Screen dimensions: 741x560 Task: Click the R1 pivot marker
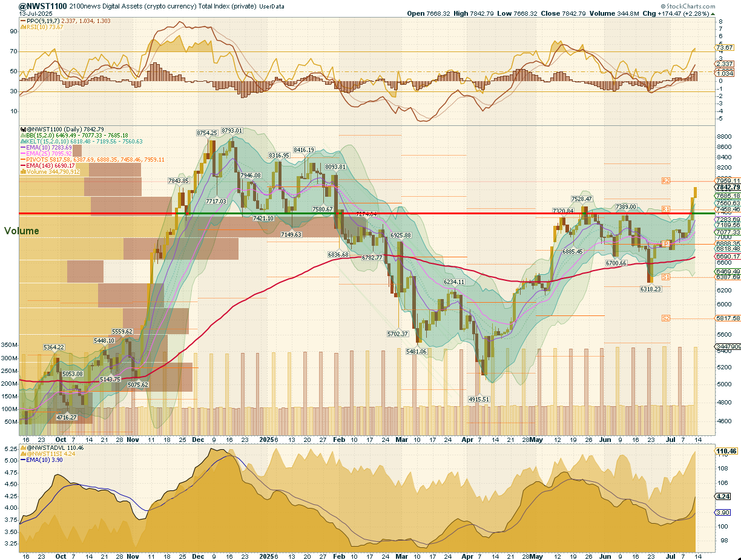pos(665,209)
